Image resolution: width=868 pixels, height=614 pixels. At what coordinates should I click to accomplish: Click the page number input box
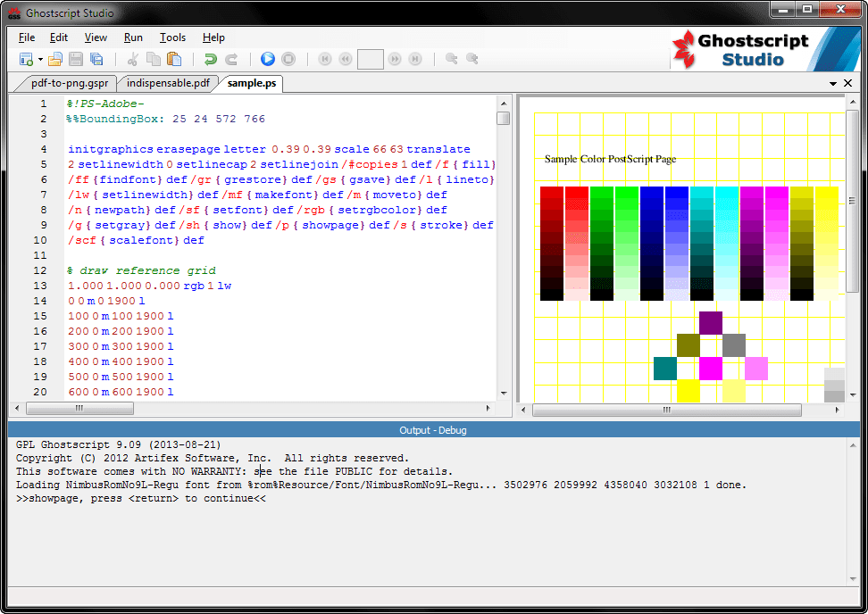tap(371, 59)
